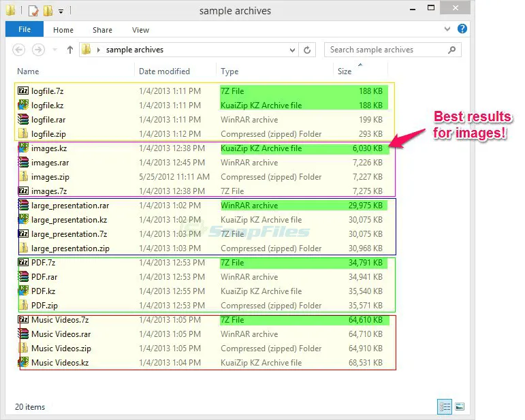Image resolution: width=525 pixels, height=420 pixels.
Task: Click the search magnifier icon
Action: coord(451,50)
